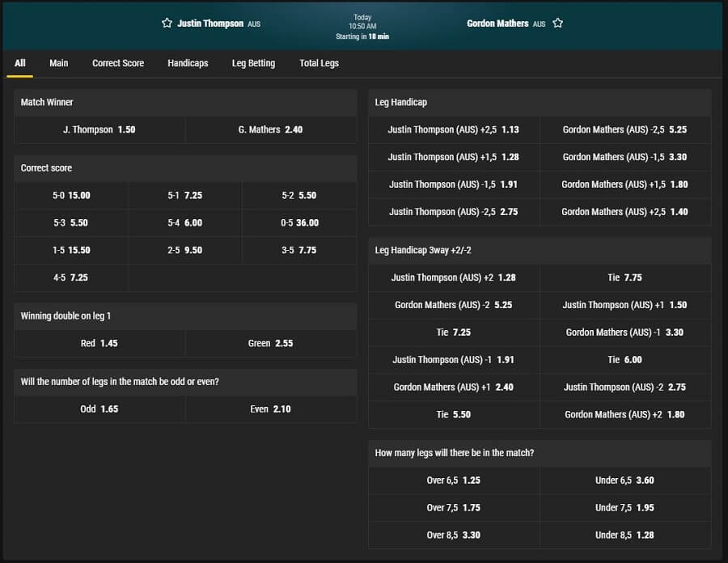Select Justin Thompson +2,5 at 1.13
The image size is (728, 563).
point(454,130)
